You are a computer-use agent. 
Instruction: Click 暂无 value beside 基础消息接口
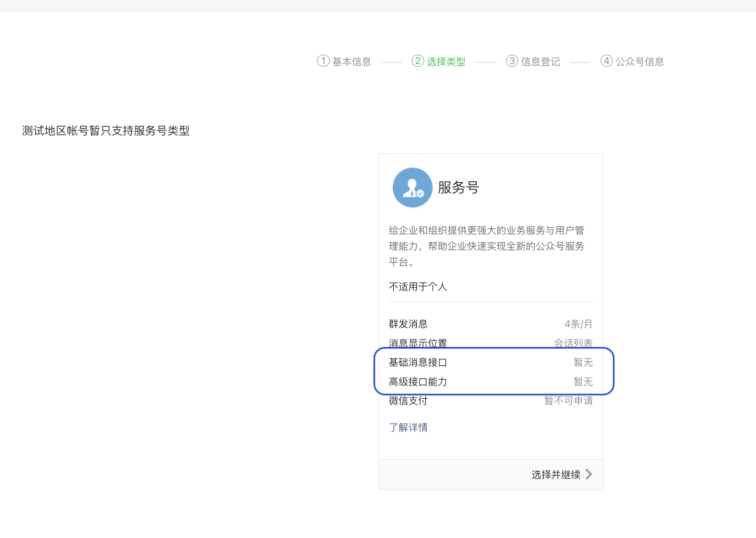(583, 363)
